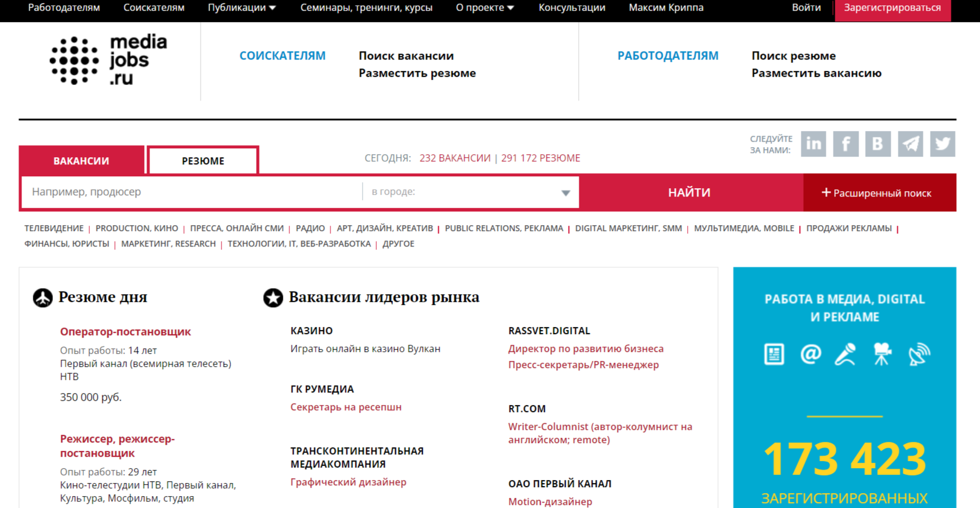The image size is (980, 508).
Task: Click the @ icon in blue banner
Action: (810, 354)
